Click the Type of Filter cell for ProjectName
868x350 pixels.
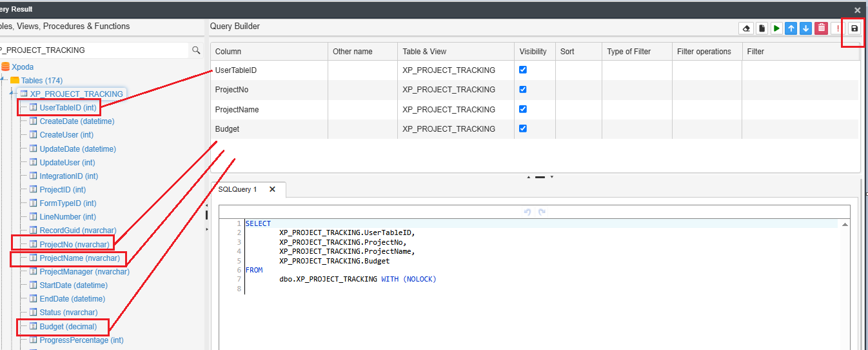(637, 109)
